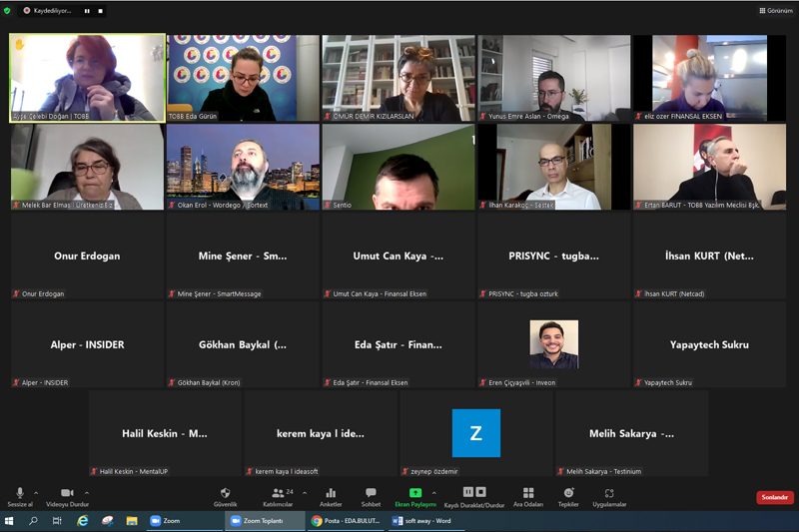Mute microphone with Sessize al button
Viewport: 799px width, 532px height.
coord(19,496)
